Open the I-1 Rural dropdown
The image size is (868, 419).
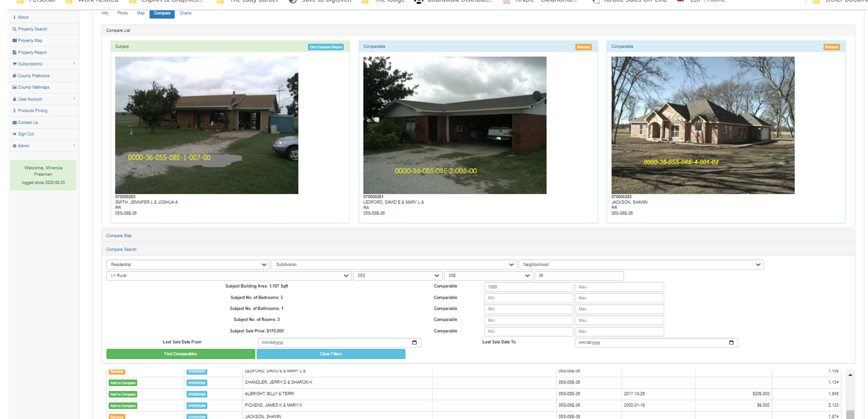tap(229, 276)
